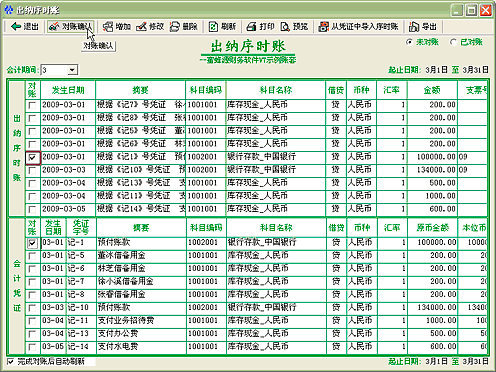Check the 记-8 张睿借备用金 checkbox
This screenshot has height=372, width=496.
click(x=32, y=295)
